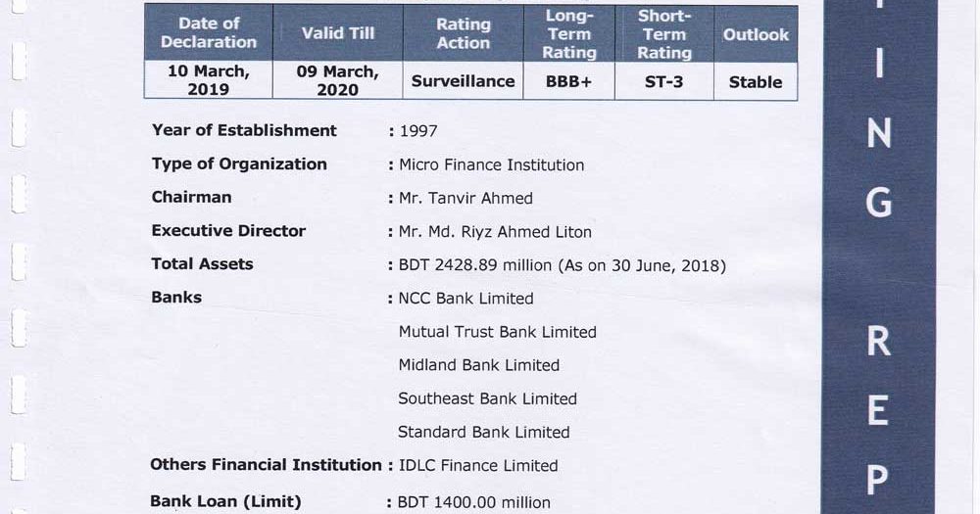This screenshot has width=980, height=514.
Task: Select the 'Valid Till' header cell
Action: coord(338,32)
